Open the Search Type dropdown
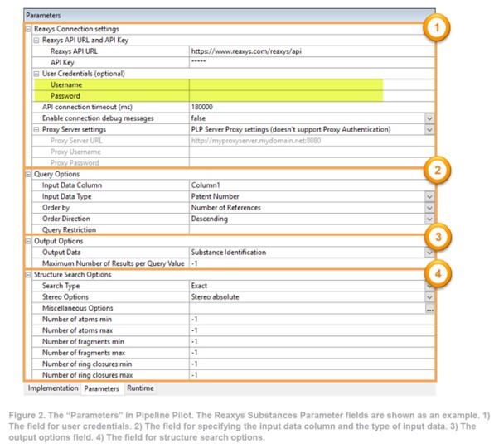This screenshot has width=499, height=448. [429, 286]
